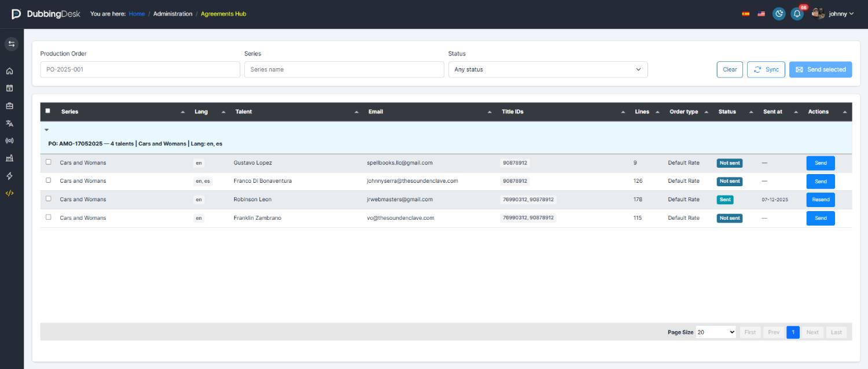Open the lightning bolt sidebar icon

coord(9,176)
